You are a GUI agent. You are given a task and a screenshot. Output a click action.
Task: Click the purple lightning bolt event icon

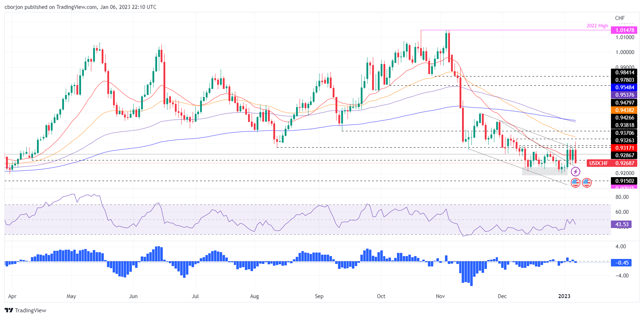[x=575, y=172]
